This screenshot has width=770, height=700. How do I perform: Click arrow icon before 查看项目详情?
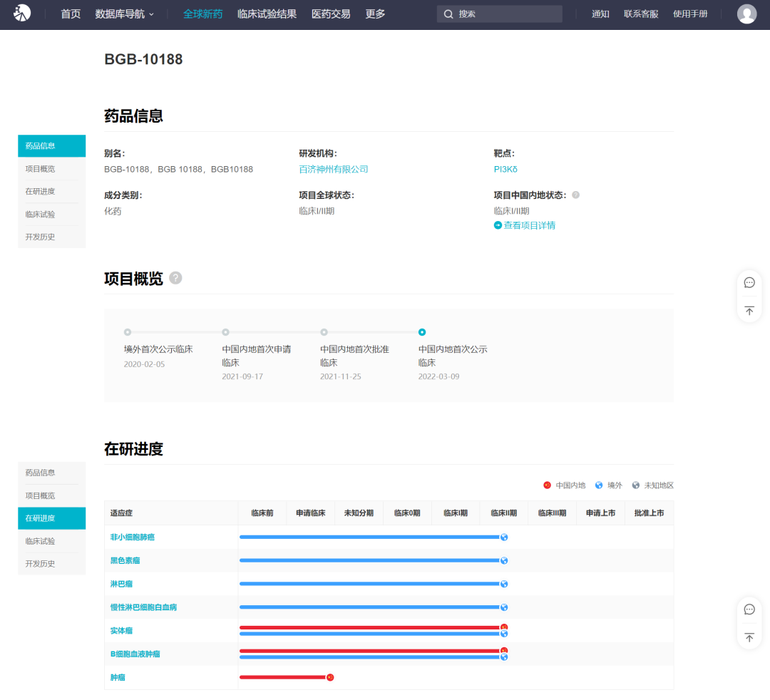tap(498, 225)
